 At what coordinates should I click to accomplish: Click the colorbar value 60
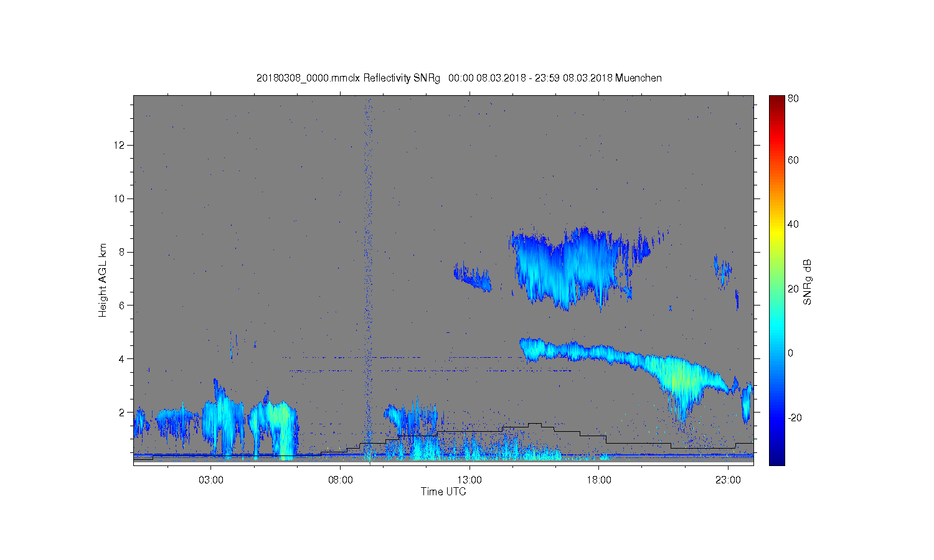[793, 161]
